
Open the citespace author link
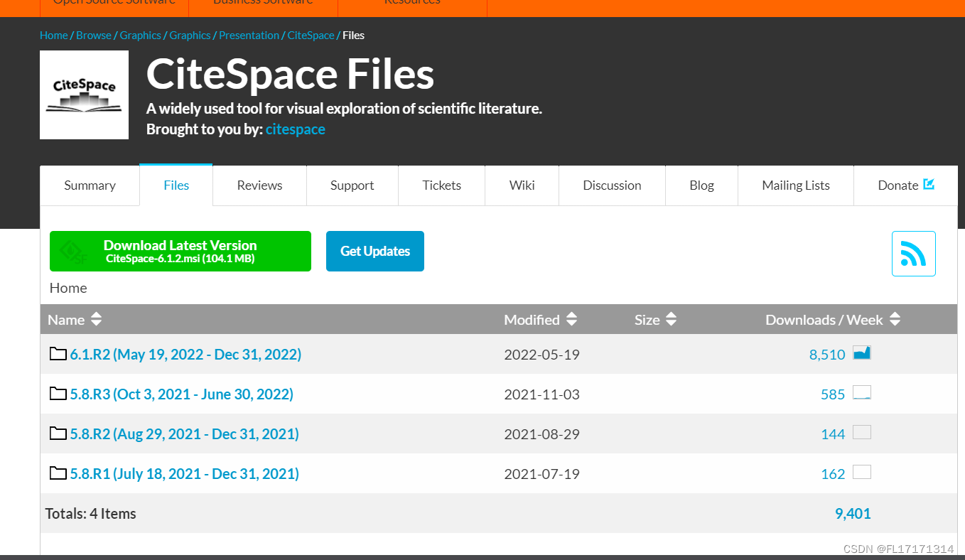pyautogui.click(x=296, y=129)
